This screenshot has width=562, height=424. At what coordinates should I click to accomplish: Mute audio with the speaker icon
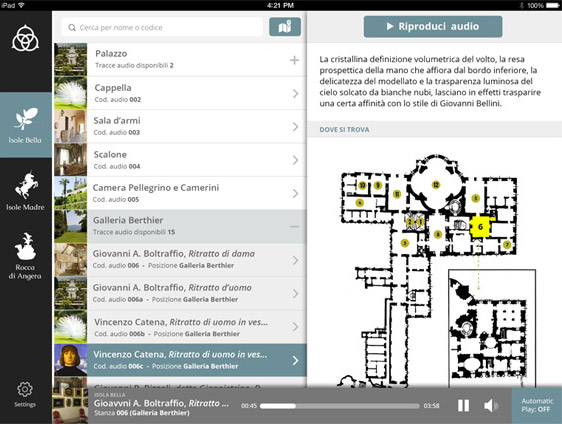point(490,405)
